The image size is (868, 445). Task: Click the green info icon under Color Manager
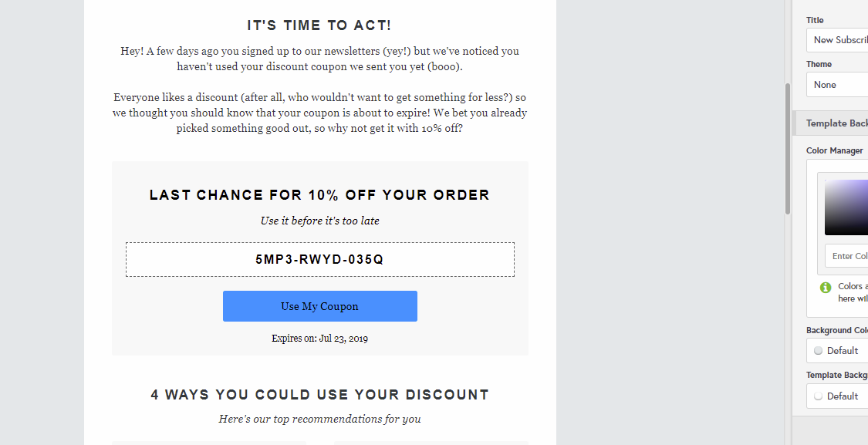click(x=826, y=287)
